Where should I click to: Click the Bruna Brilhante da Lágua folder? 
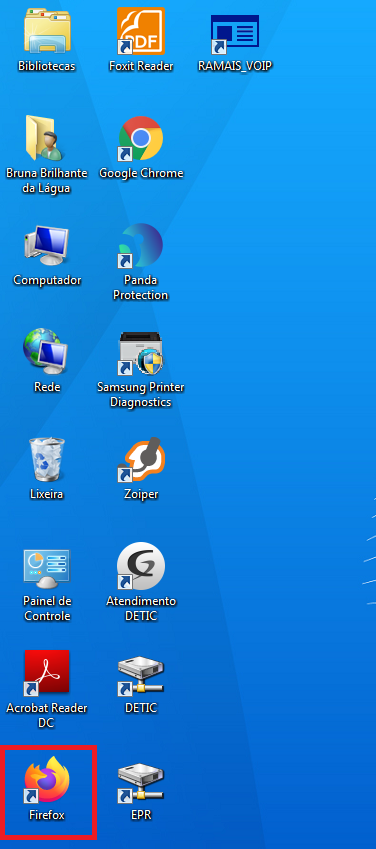coord(46,138)
